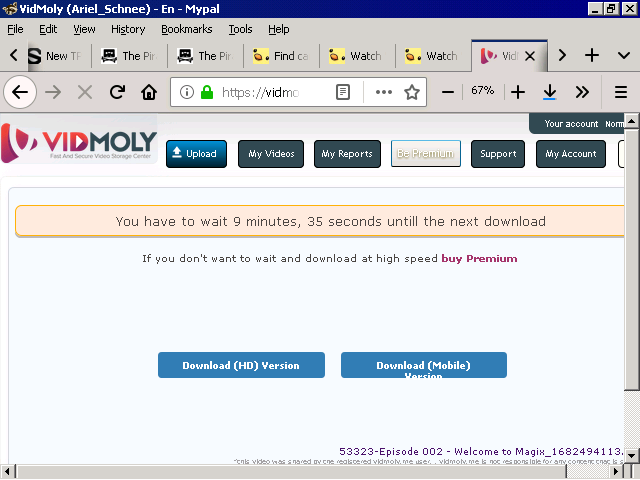The image size is (640, 480).
Task: Click the forward navigation arrow
Action: (x=53, y=92)
